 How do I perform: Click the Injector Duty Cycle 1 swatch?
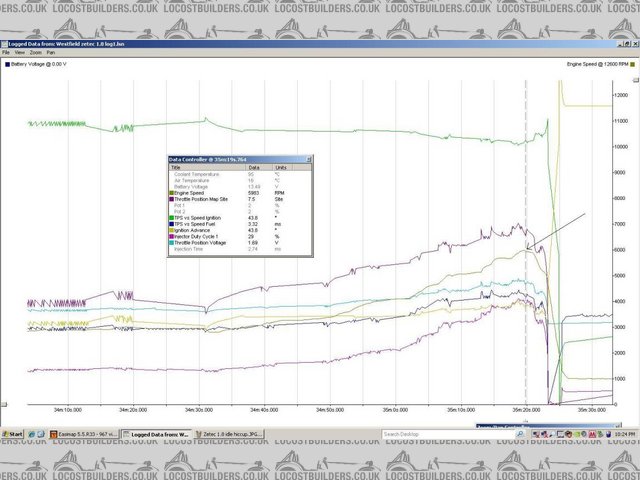tap(172, 237)
